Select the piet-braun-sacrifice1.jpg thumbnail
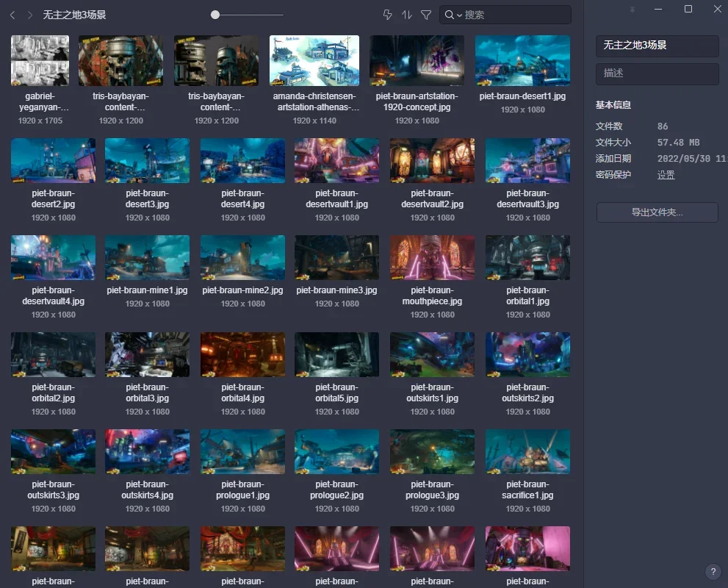 click(x=528, y=451)
